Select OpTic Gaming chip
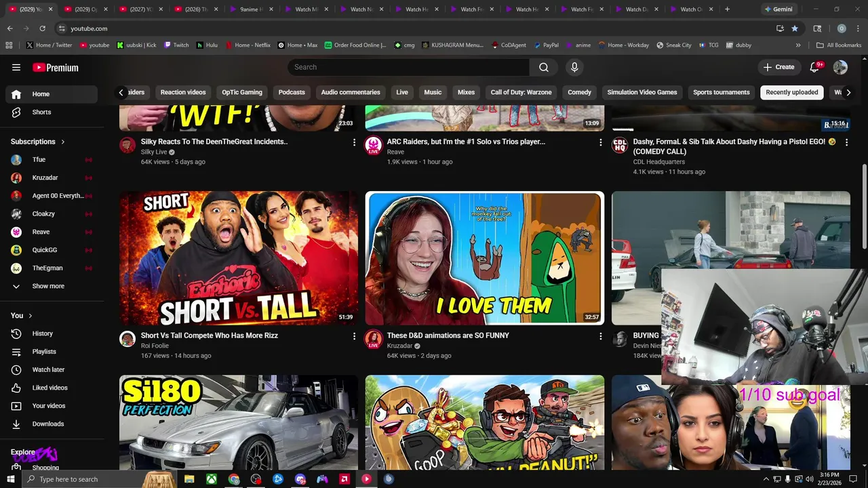This screenshot has width=868, height=488. pyautogui.click(x=242, y=92)
